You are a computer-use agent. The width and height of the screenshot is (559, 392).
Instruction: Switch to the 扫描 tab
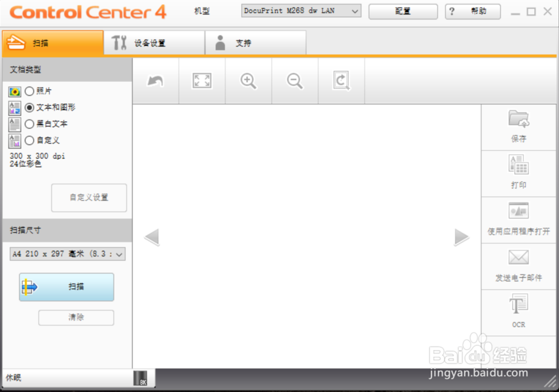(x=53, y=43)
